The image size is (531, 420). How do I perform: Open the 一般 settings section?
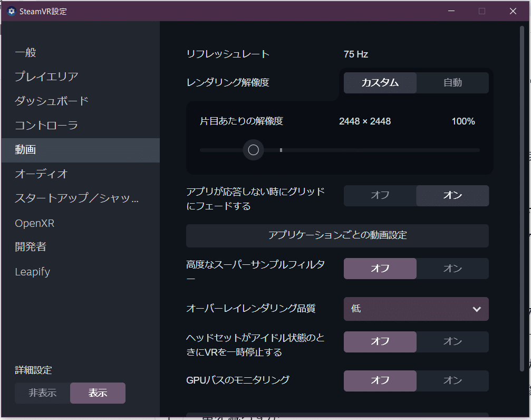[80, 53]
